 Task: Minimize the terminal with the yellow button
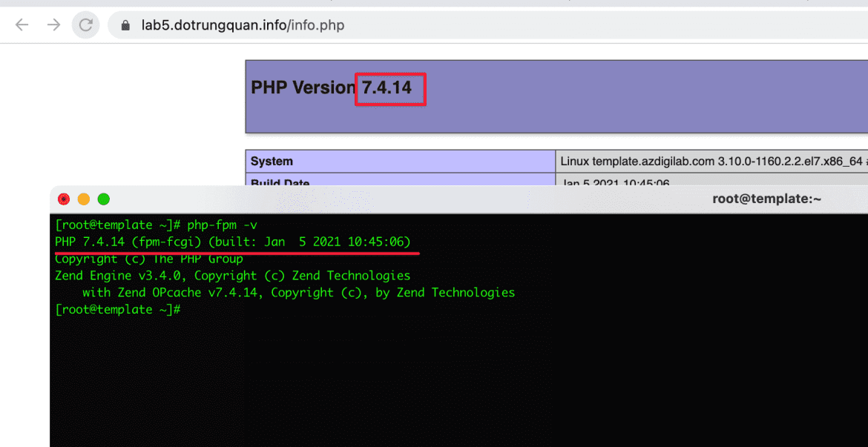[x=84, y=199]
